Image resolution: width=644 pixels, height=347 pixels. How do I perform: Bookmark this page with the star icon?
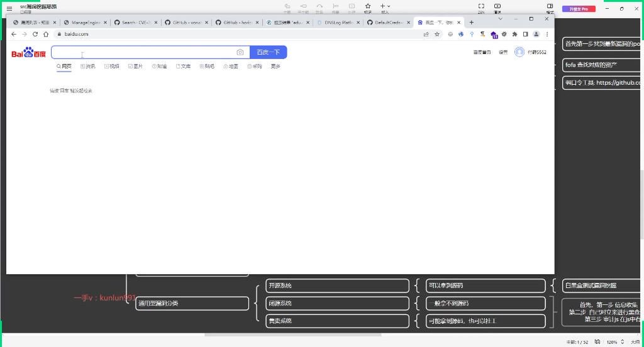click(x=437, y=34)
